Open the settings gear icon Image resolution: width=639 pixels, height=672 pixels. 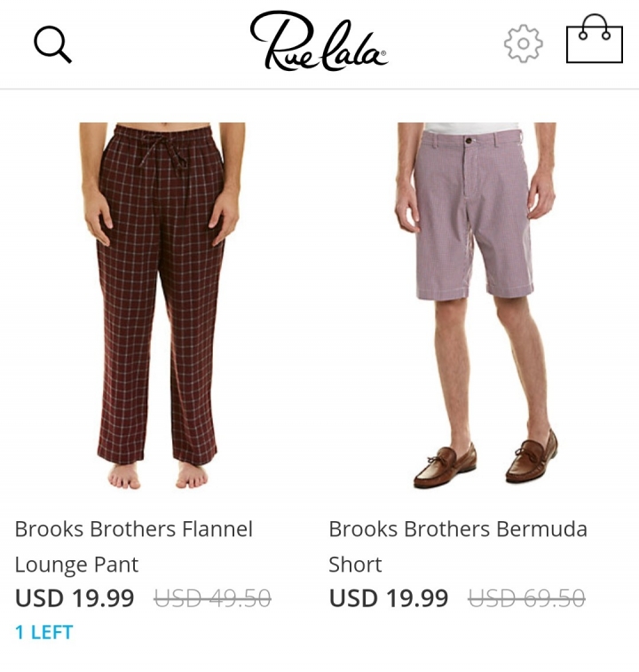(x=524, y=43)
